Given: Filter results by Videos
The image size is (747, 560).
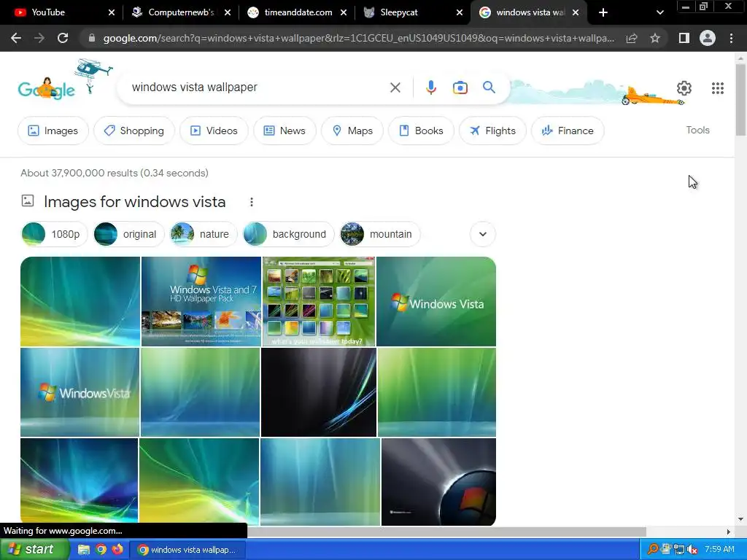Looking at the screenshot, I should (x=214, y=131).
